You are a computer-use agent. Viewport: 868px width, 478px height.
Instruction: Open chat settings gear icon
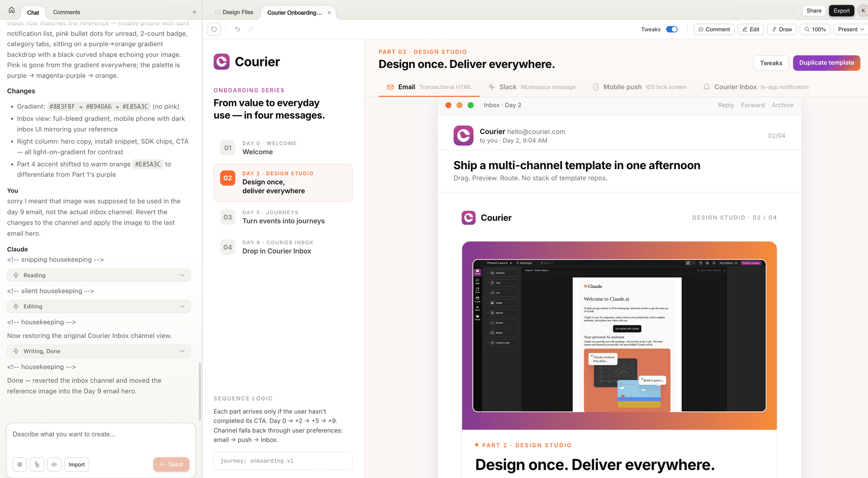[19, 464]
